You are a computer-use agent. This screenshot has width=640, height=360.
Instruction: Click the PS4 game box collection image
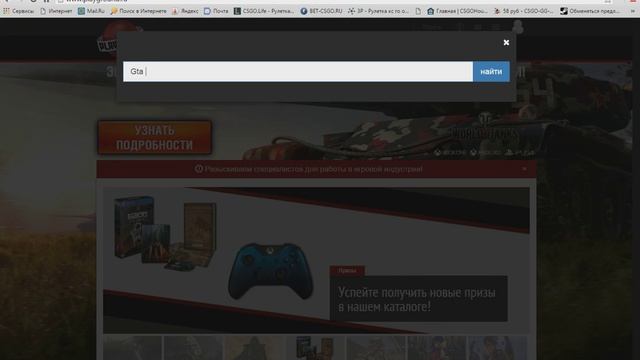[x=165, y=233]
